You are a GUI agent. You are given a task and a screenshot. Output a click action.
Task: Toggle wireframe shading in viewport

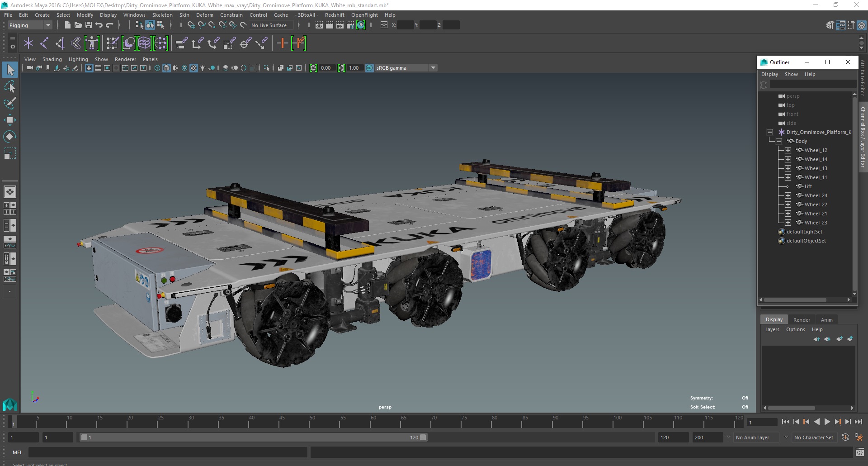click(157, 68)
